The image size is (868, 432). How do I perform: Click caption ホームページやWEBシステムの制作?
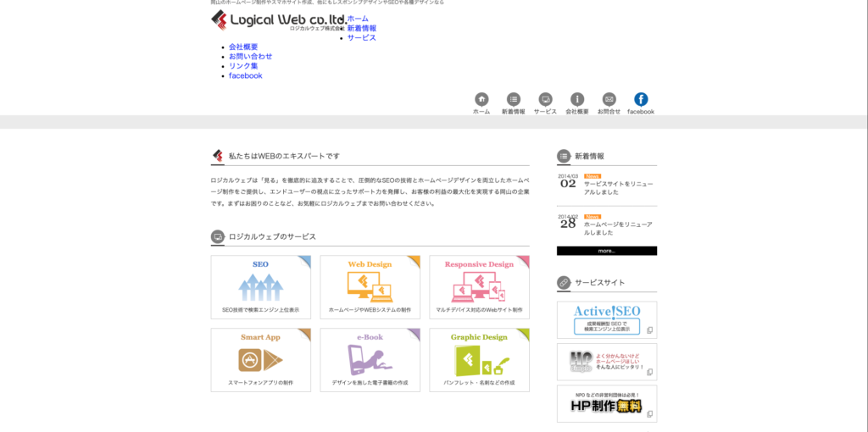coord(370,310)
